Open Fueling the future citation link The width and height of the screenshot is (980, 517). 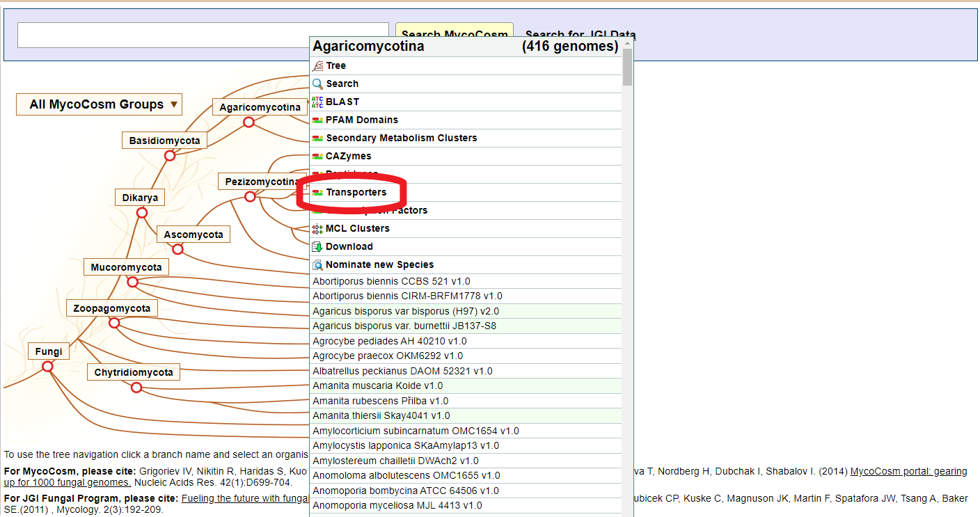(245, 498)
